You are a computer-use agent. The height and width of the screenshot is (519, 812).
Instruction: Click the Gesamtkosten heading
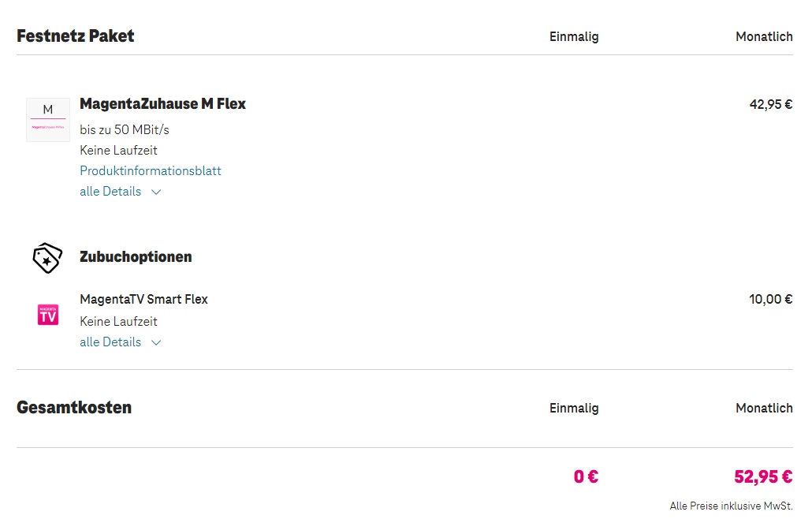click(74, 408)
